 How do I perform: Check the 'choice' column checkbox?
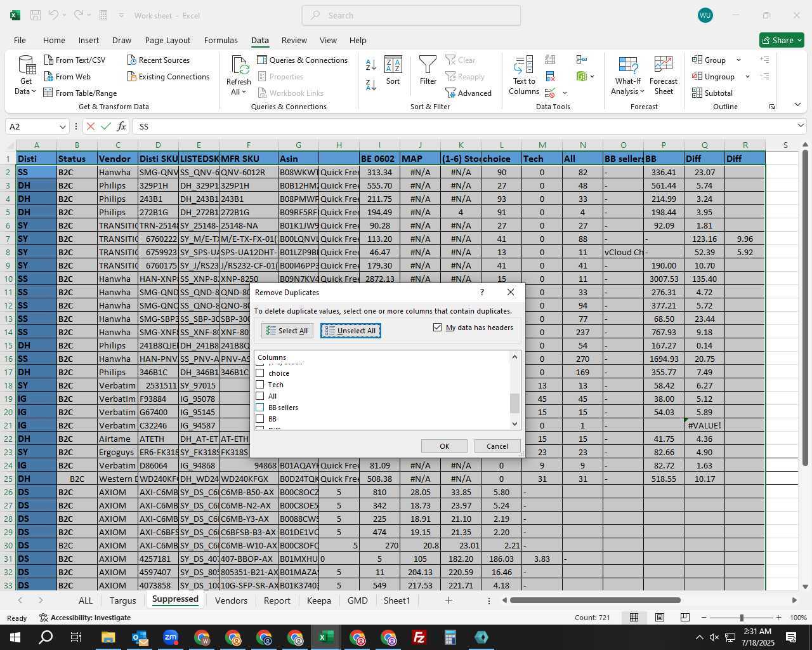tap(259, 373)
